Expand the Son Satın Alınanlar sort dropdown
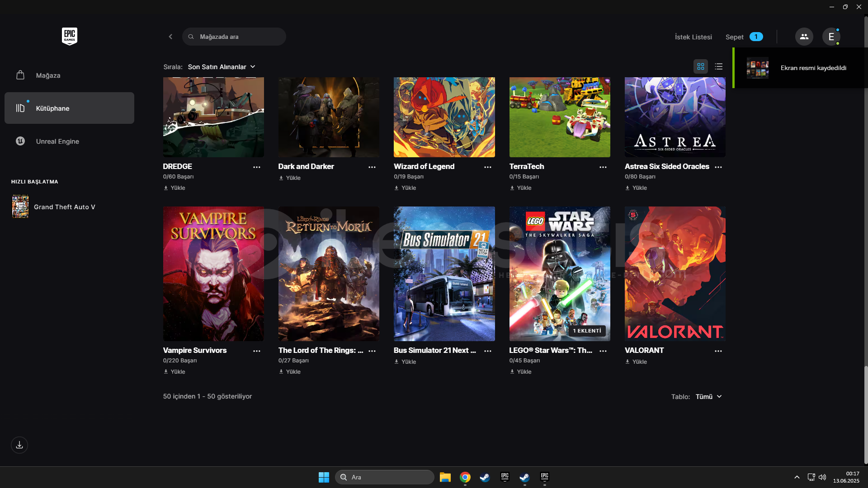The image size is (868, 488). pyautogui.click(x=222, y=67)
